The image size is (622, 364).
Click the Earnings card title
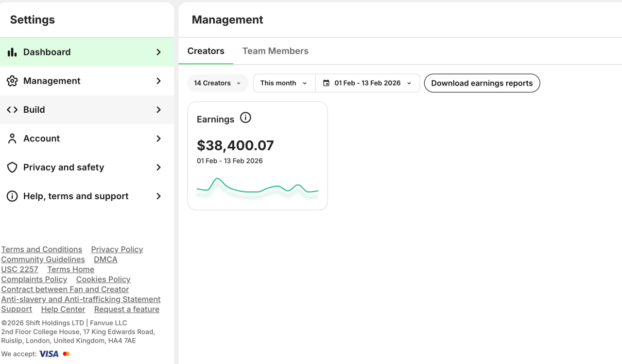coord(215,119)
